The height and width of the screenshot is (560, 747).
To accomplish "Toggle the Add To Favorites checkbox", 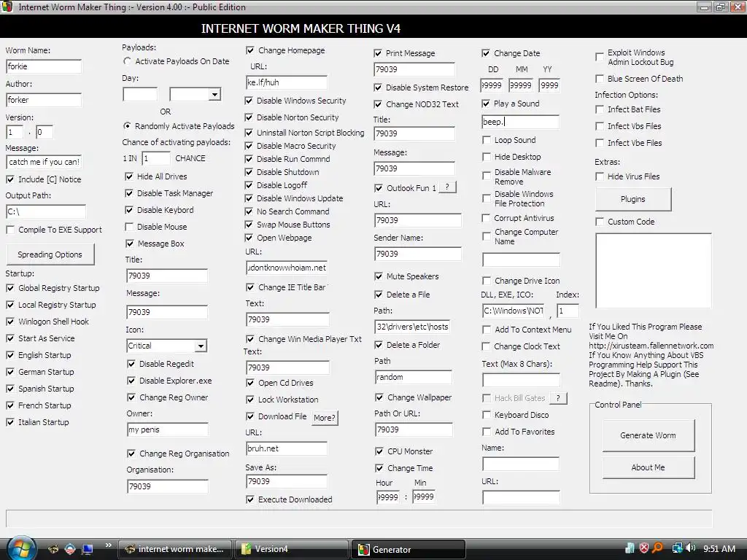I will (x=487, y=432).
